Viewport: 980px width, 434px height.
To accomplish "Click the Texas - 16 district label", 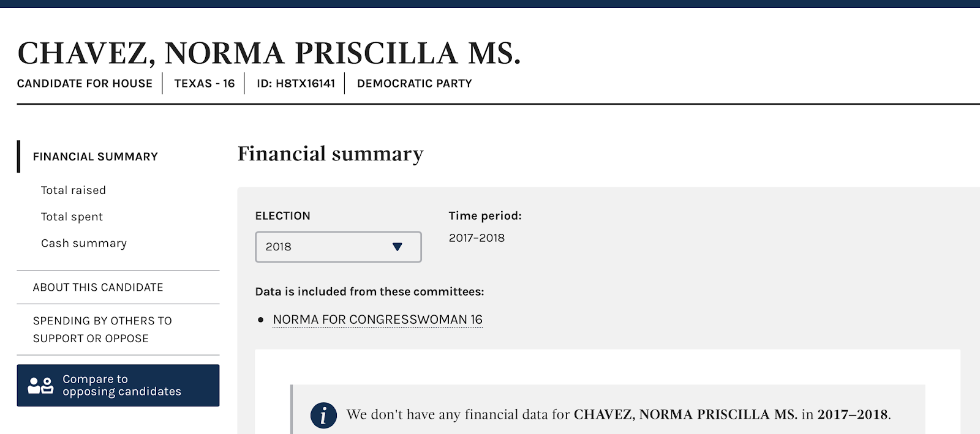I will point(205,83).
